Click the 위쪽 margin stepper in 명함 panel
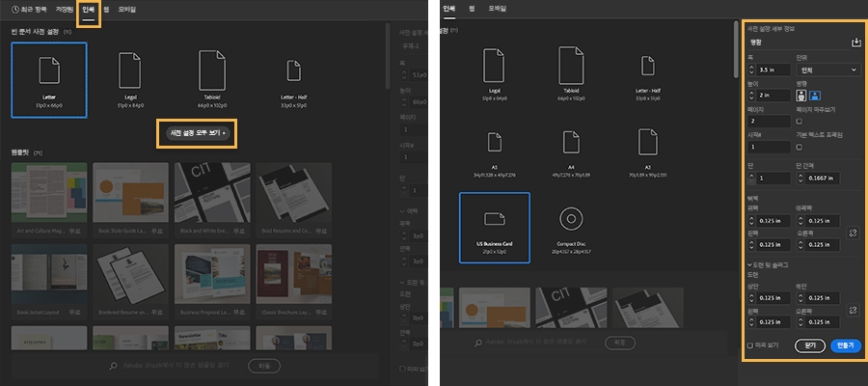 (751, 221)
